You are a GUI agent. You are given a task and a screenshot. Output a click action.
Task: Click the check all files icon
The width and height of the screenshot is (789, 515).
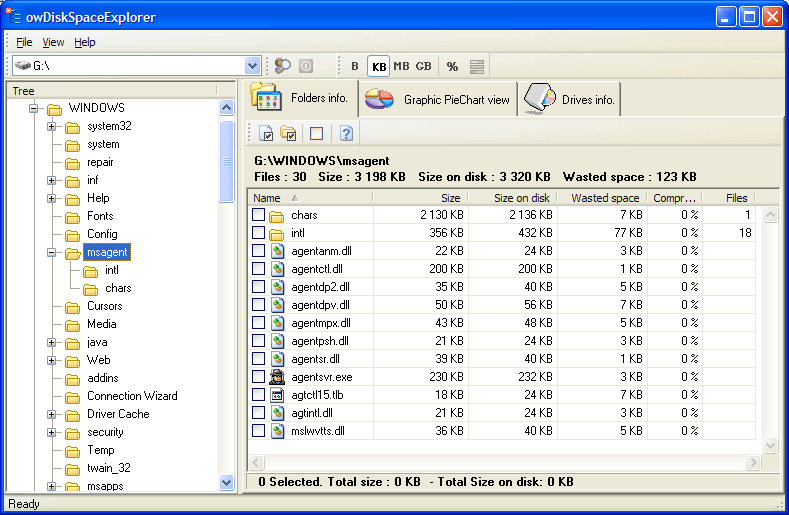coord(266,133)
